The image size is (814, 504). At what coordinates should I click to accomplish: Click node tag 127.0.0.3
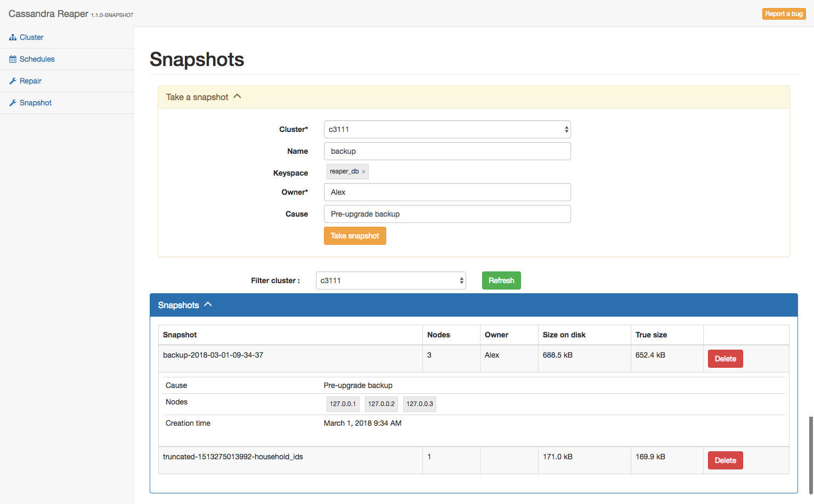(420, 404)
